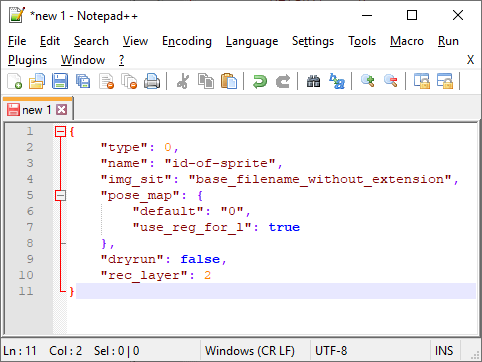The width and height of the screenshot is (482, 362).
Task: Close the new 1 tab with its X
Action: [62, 110]
